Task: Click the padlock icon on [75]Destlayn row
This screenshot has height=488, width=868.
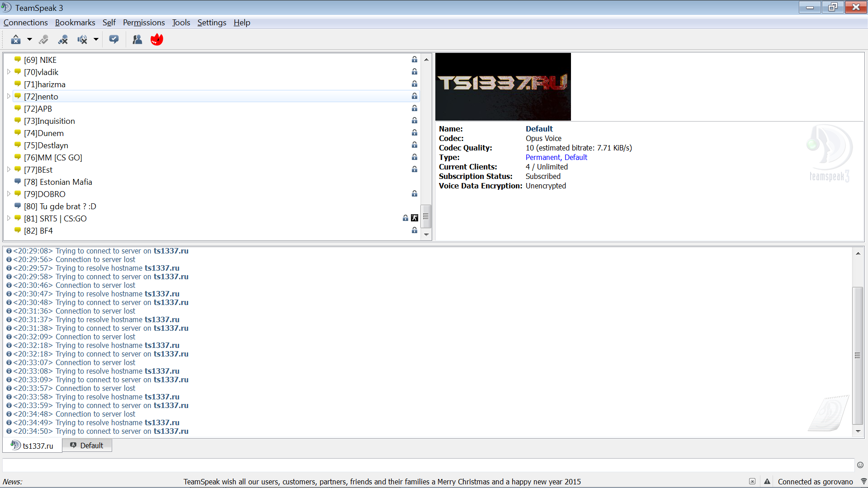Action: (415, 145)
